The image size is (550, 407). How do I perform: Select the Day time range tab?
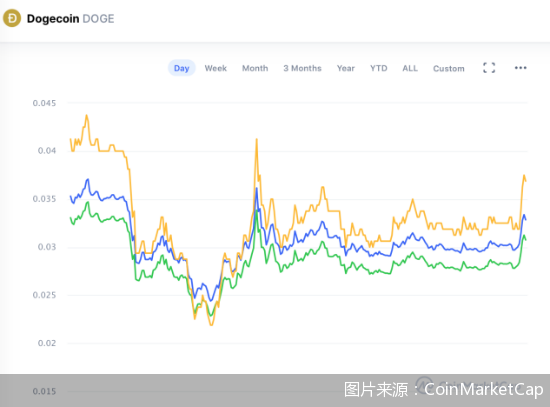coord(182,68)
